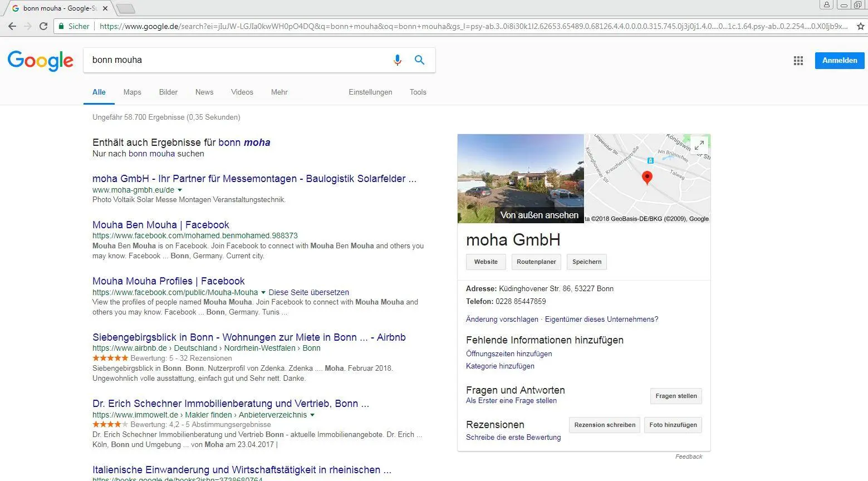
Task: Click the browser address bar URL
Action: coord(473,26)
